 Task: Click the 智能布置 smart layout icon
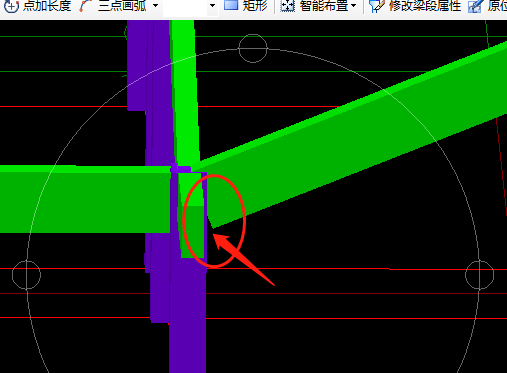287,6
